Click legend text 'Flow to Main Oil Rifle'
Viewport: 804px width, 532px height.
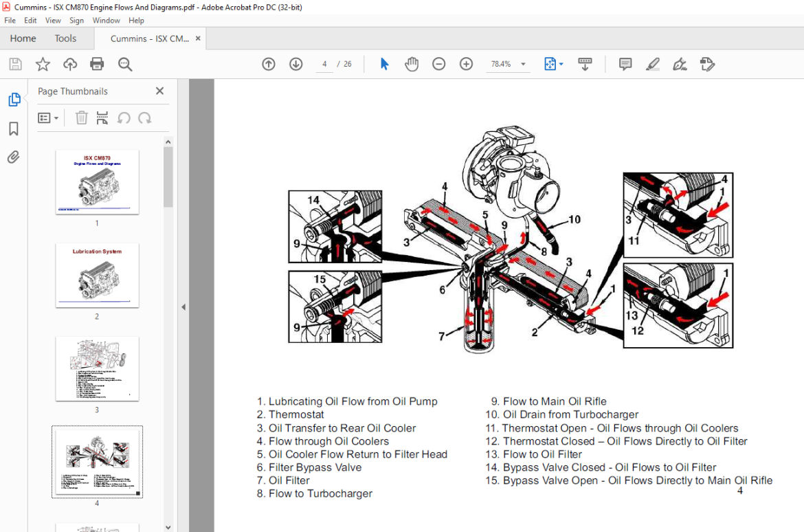pos(555,401)
